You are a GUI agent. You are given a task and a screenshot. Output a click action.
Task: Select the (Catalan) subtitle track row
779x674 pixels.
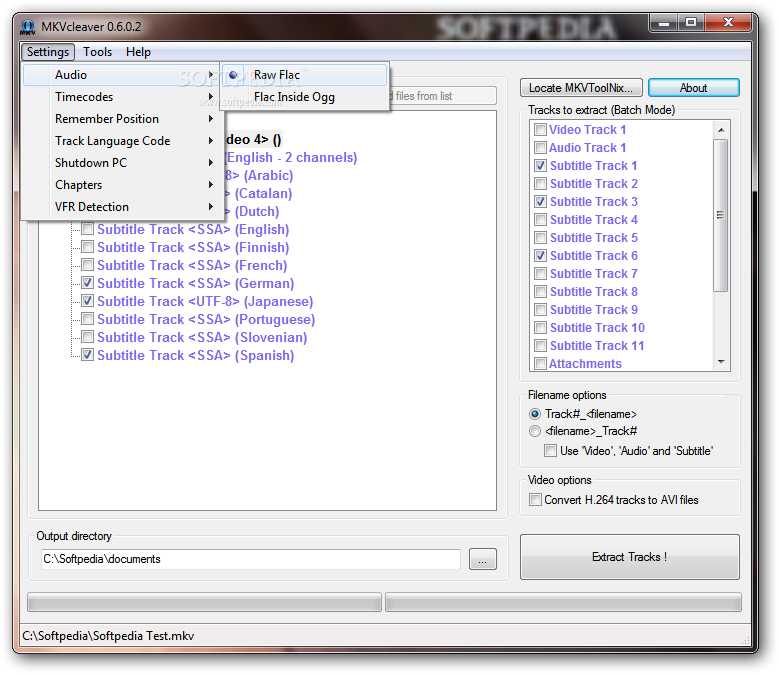(259, 194)
